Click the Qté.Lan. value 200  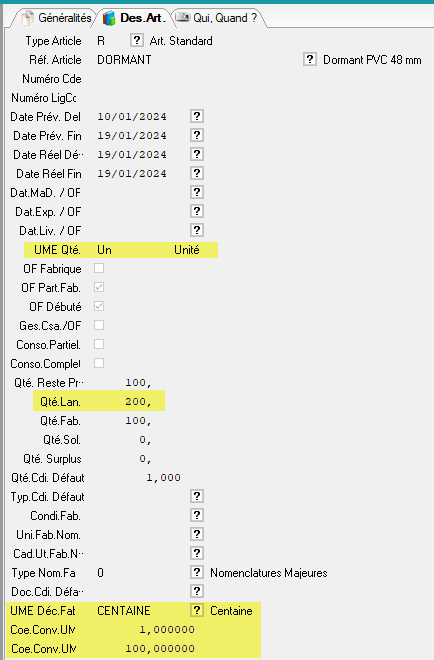pyautogui.click(x=138, y=402)
